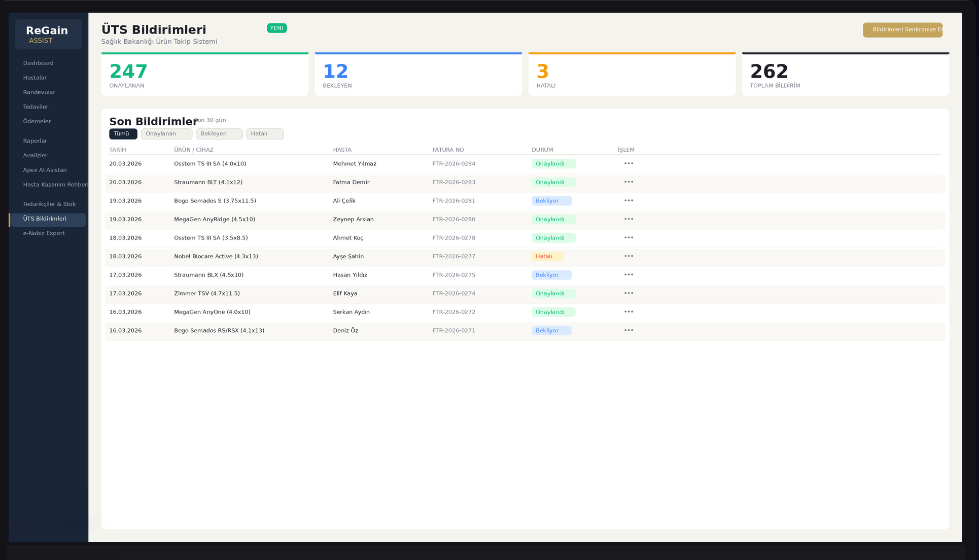Screen dimensions: 979x560
Task: Click the ellipsis on Ayşe Şahin's Hatalı row
Action: click(628, 256)
